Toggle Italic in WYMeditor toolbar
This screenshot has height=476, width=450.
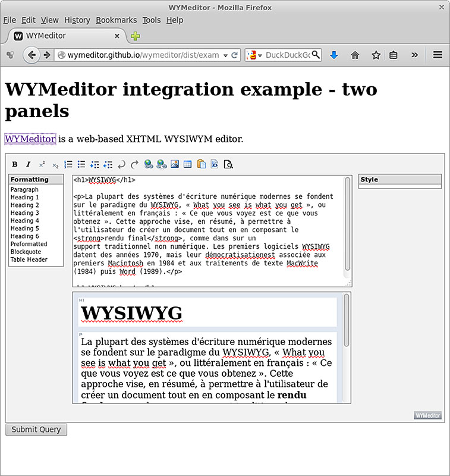(28, 165)
